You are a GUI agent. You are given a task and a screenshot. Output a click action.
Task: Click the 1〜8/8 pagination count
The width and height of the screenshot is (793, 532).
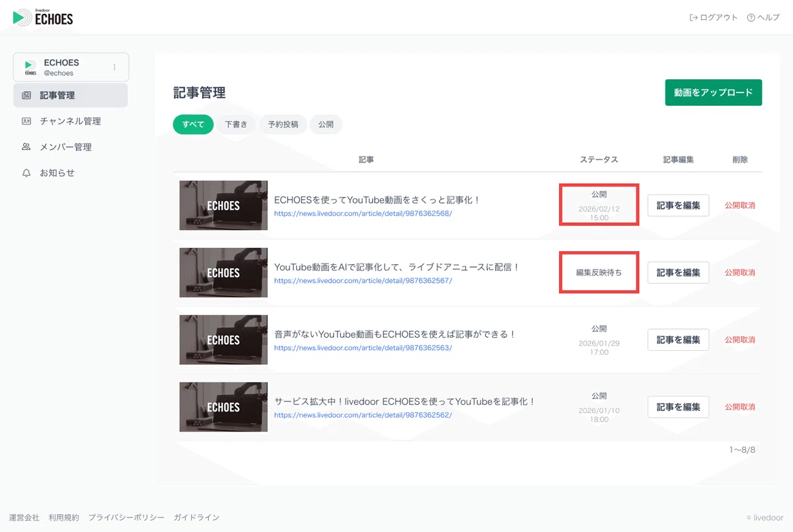click(742, 450)
